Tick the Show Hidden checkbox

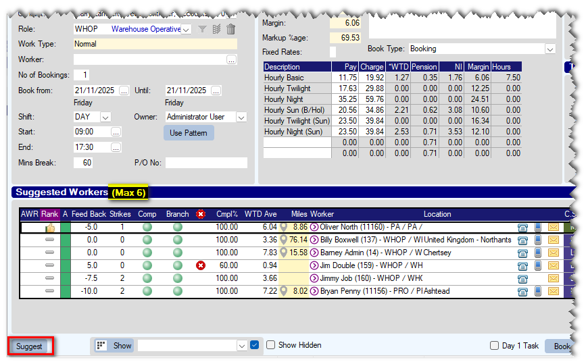[x=271, y=345]
